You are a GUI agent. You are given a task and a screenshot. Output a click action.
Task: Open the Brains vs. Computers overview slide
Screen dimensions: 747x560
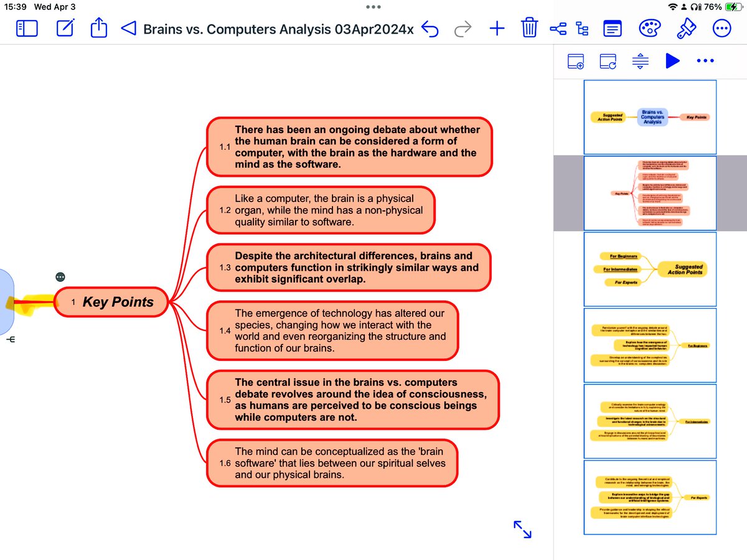(x=650, y=117)
